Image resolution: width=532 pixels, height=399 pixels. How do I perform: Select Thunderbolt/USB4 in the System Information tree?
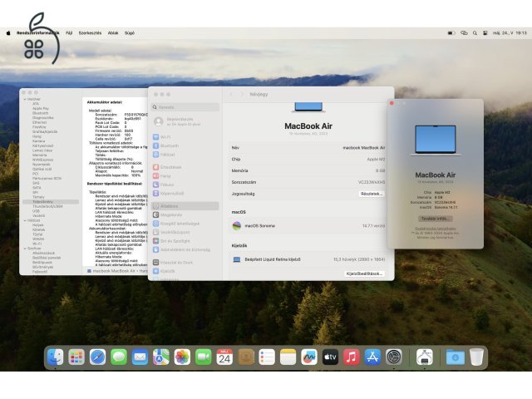47,206
